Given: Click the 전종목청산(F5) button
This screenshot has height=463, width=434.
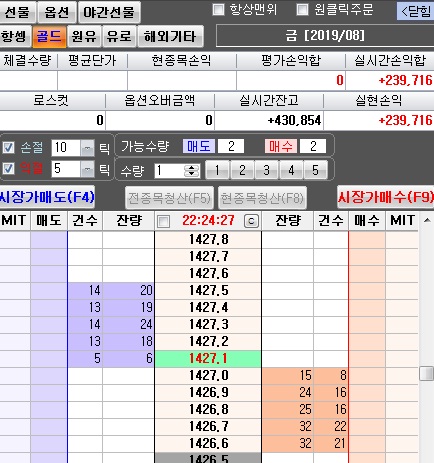Looking at the screenshot, I should pyautogui.click(x=169, y=198).
